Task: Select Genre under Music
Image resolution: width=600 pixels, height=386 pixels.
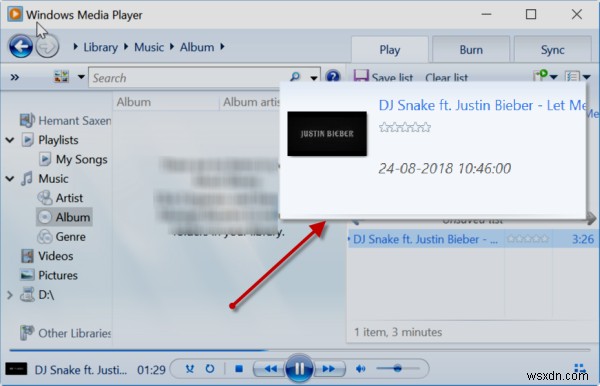Action: (71, 237)
